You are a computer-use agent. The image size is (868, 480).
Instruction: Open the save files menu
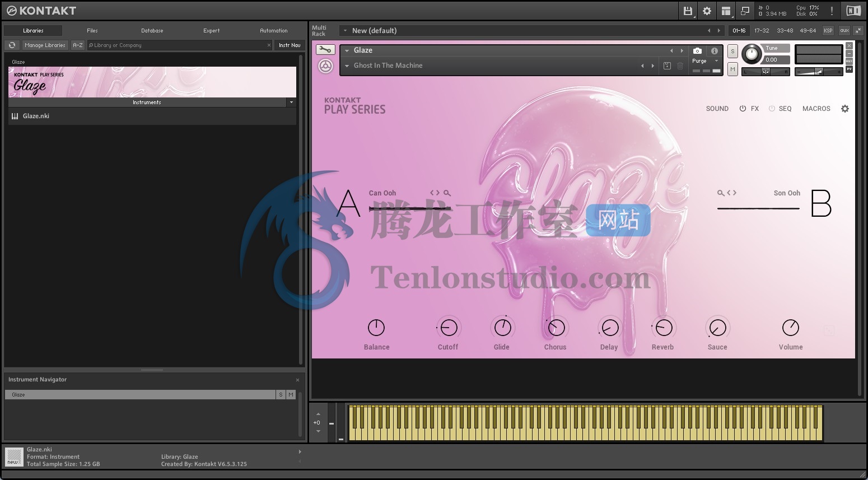click(x=688, y=11)
